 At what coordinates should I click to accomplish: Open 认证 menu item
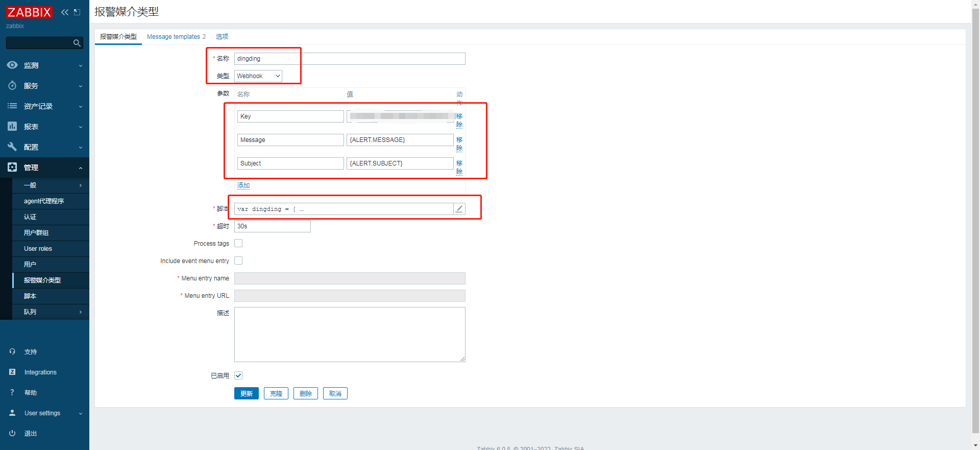(x=51, y=217)
